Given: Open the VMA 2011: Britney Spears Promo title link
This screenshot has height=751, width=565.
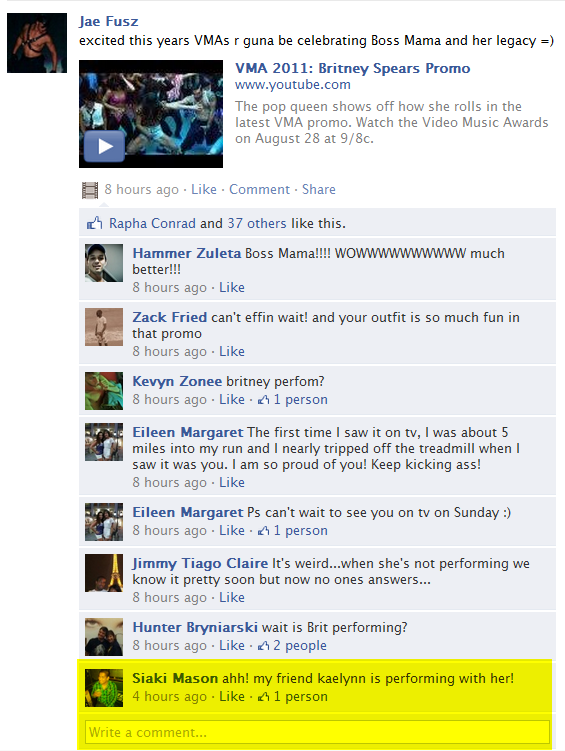Looking at the screenshot, I should 352,68.
